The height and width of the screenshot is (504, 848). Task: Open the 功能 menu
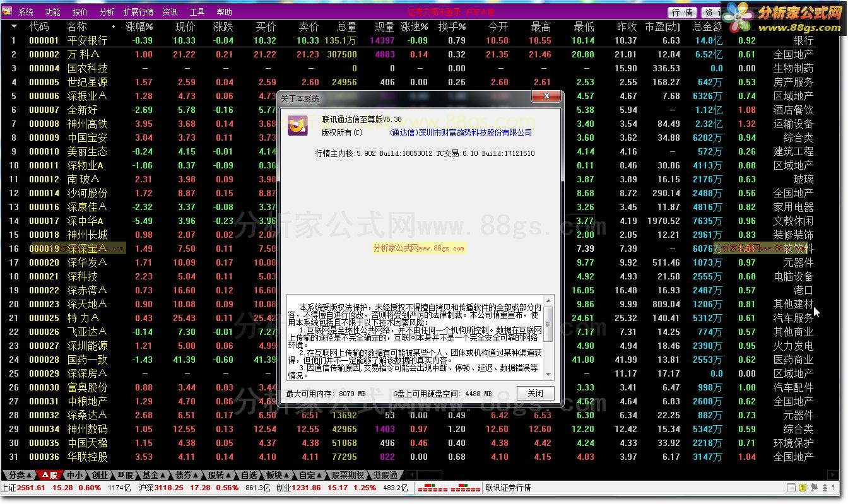coord(53,12)
